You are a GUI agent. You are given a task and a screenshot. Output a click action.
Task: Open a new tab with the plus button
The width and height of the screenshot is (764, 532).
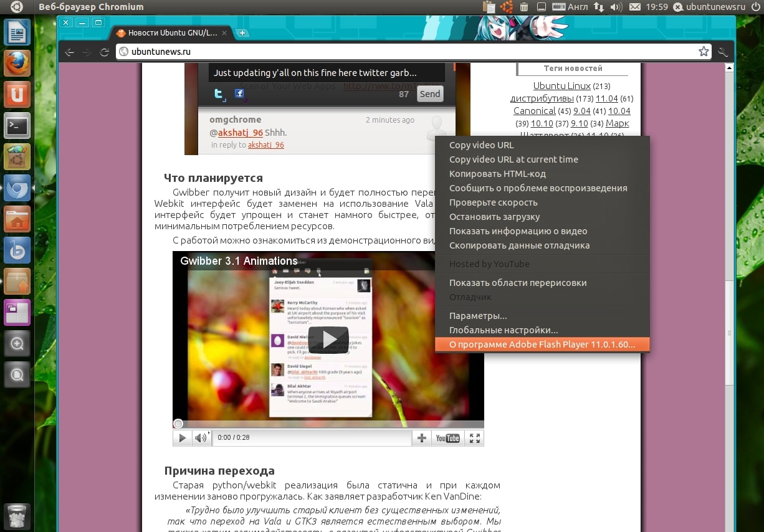(242, 33)
